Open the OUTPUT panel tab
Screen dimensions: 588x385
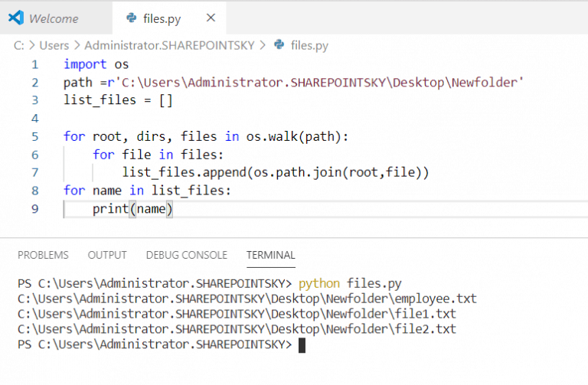tap(107, 255)
